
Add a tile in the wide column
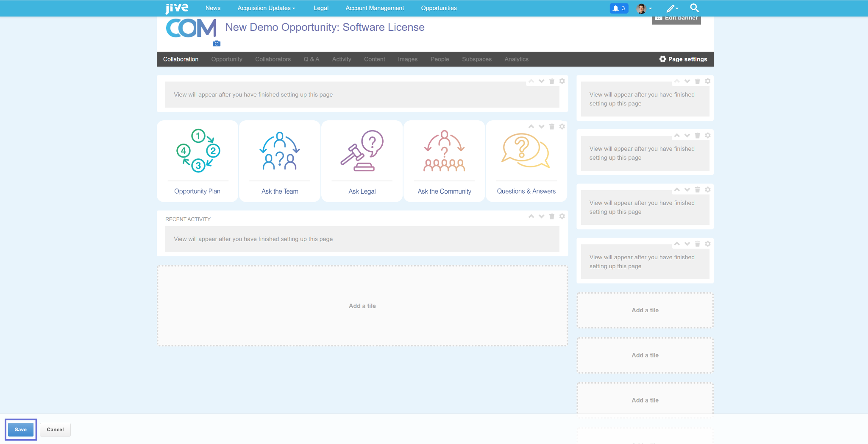pos(362,306)
